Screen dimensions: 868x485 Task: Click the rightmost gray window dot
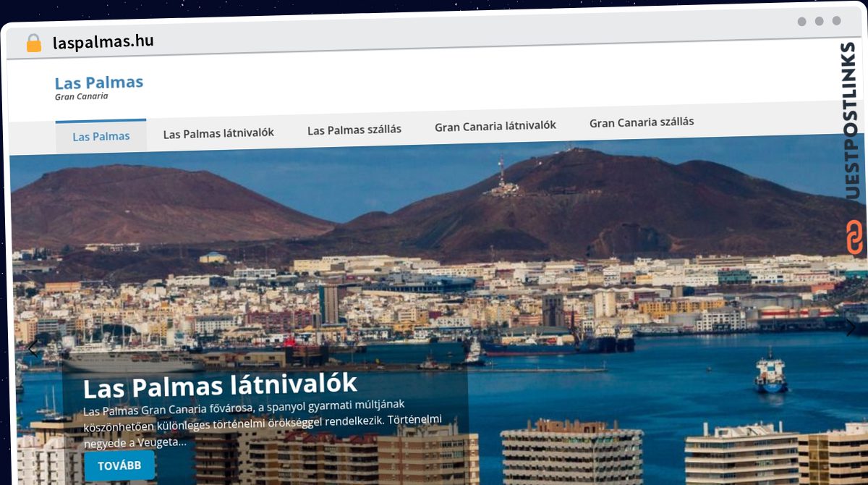pyautogui.click(x=836, y=21)
